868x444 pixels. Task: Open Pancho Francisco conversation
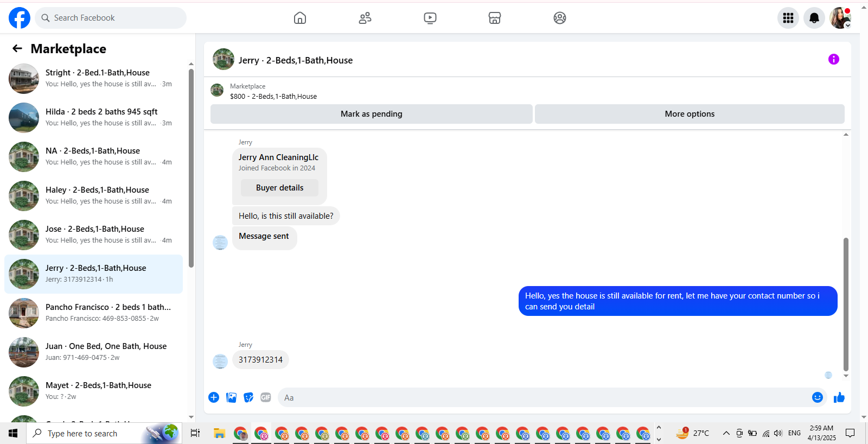[93, 313]
